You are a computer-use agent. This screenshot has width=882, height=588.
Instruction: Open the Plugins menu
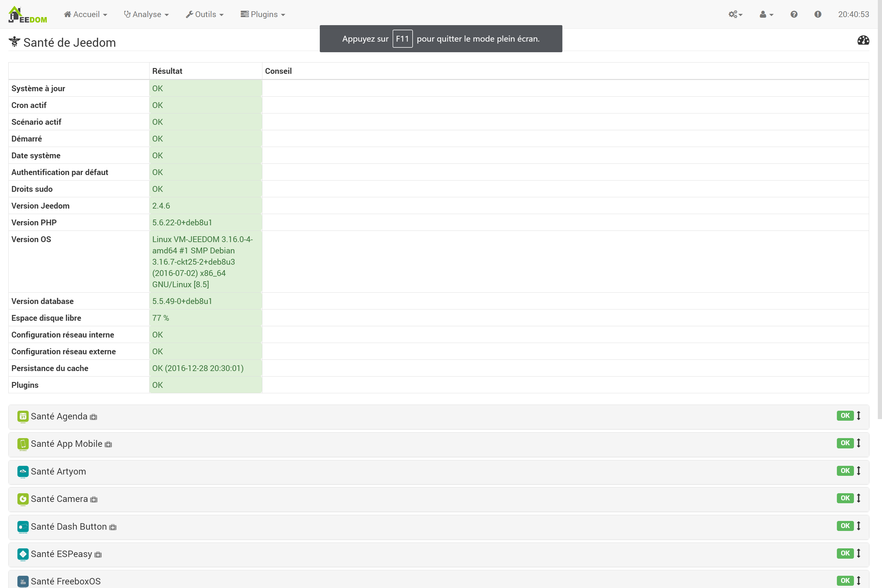(x=263, y=14)
